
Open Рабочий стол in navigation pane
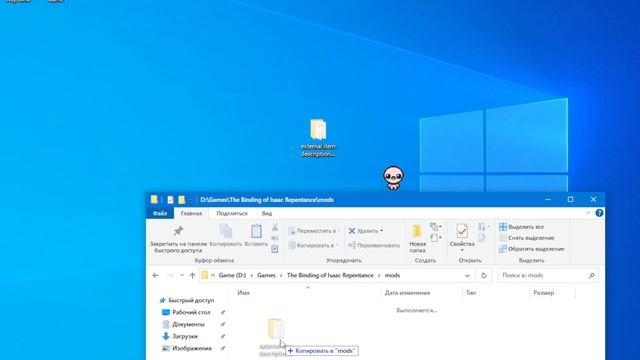(x=187, y=312)
